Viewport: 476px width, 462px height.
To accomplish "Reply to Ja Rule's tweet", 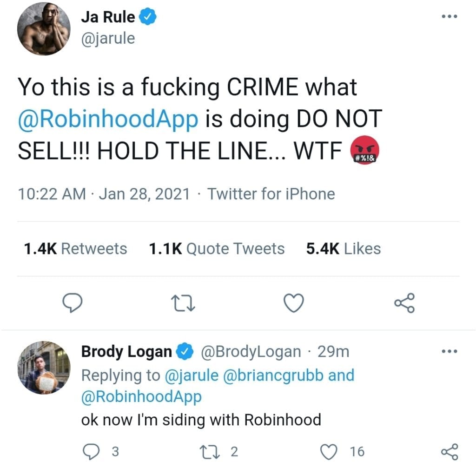I will [72, 303].
